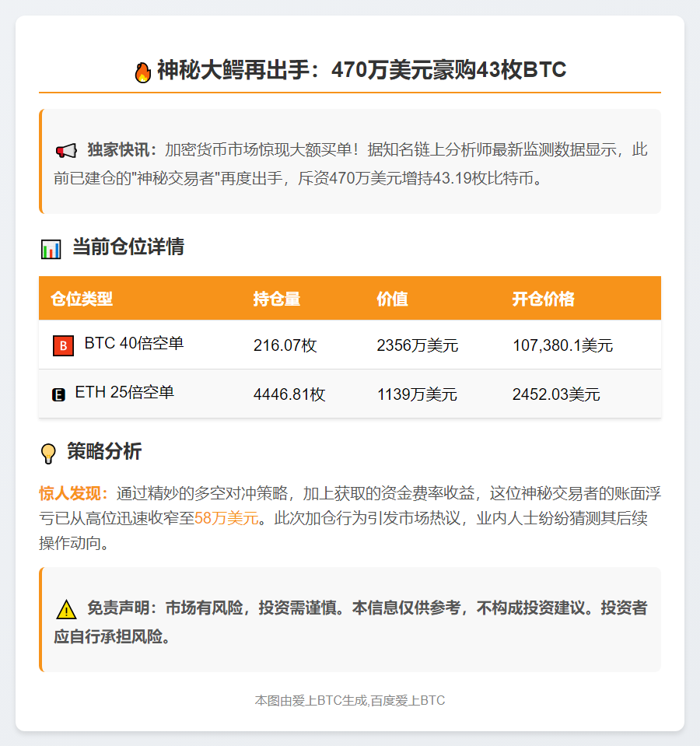Click the bar chart icon next to 当前仓位详情
The height and width of the screenshot is (746, 700).
[x=51, y=249]
